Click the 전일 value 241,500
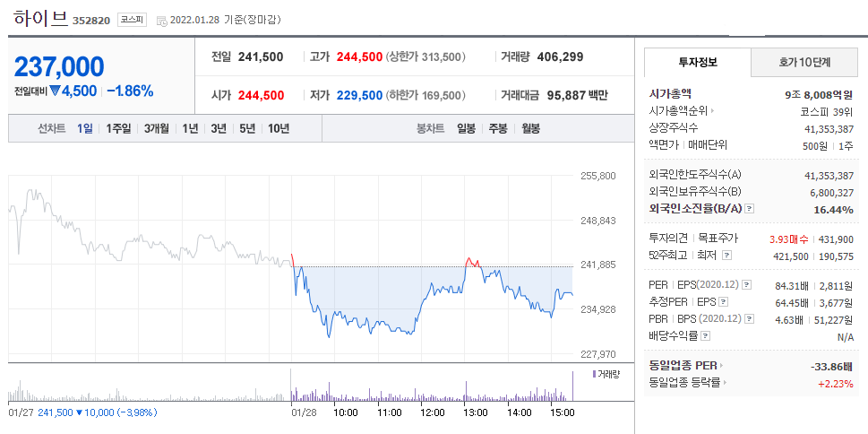868x434 pixels. 261,56
